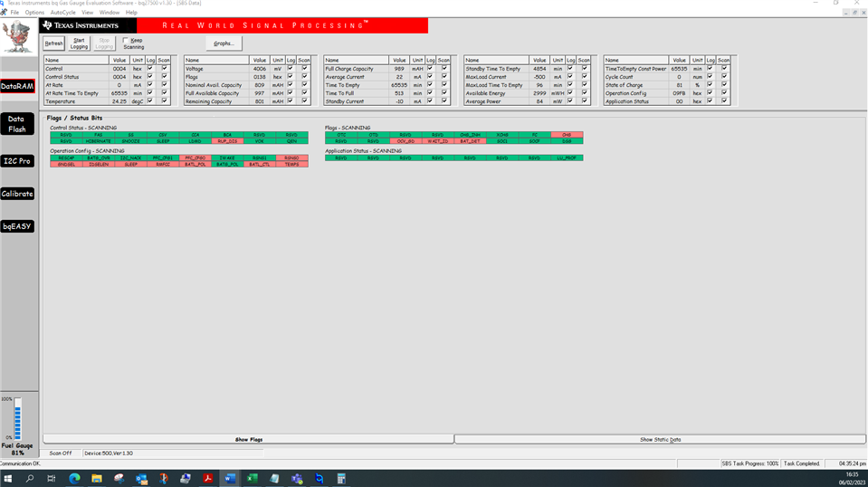The height and width of the screenshot is (487, 868).
Task: Click the Show Flags button
Action: (x=249, y=439)
